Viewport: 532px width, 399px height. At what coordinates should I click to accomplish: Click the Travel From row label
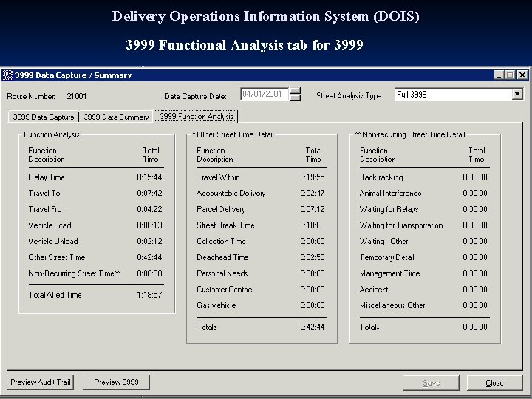(x=47, y=209)
